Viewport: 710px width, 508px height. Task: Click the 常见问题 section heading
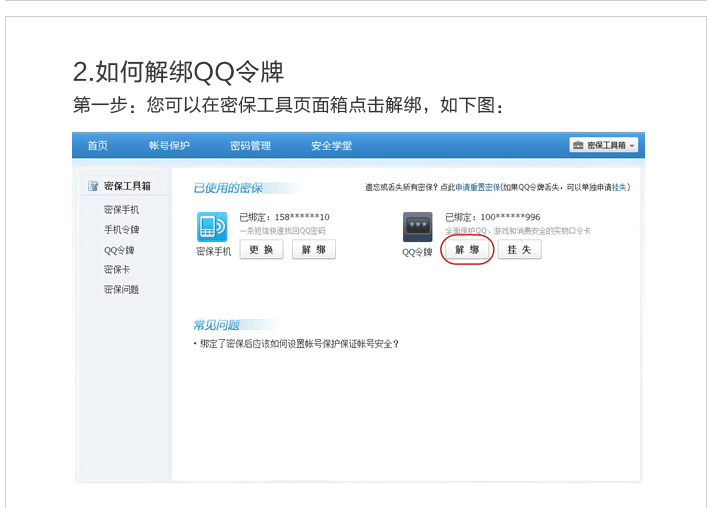click(x=216, y=325)
